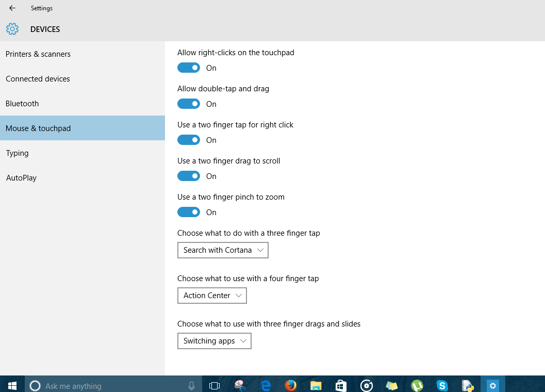Open Skype from the taskbar
The image size is (545, 392).
click(442, 385)
